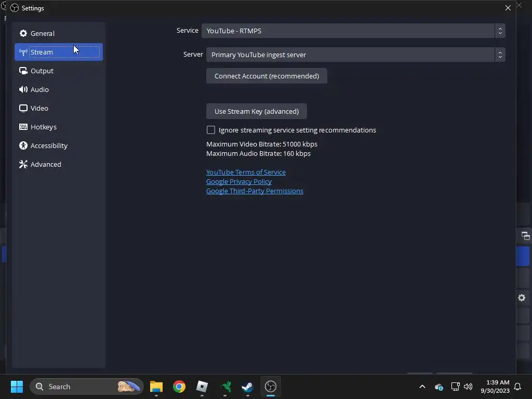Click Connect Account (recommended) button

click(x=267, y=76)
